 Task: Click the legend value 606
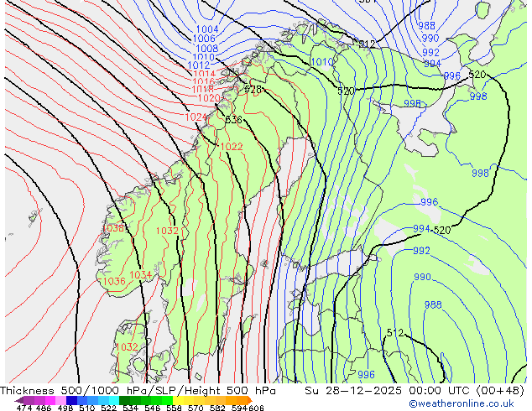click(256, 408)
